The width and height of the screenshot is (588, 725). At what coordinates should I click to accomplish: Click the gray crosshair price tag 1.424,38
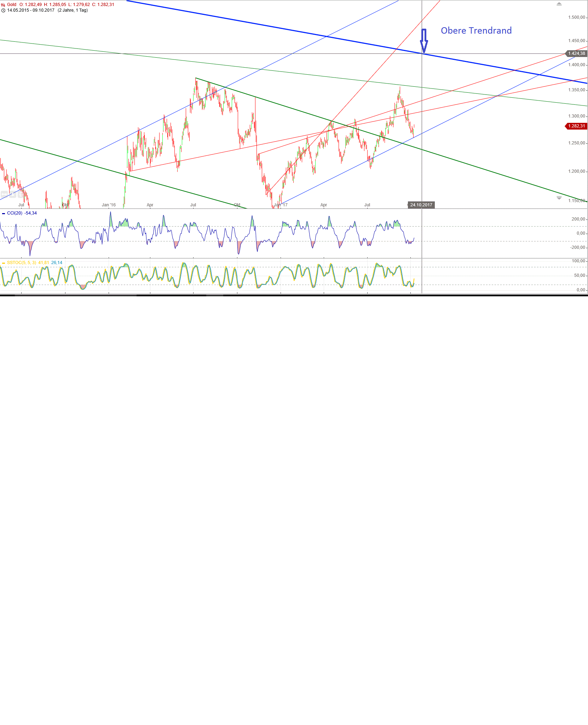coord(576,53)
